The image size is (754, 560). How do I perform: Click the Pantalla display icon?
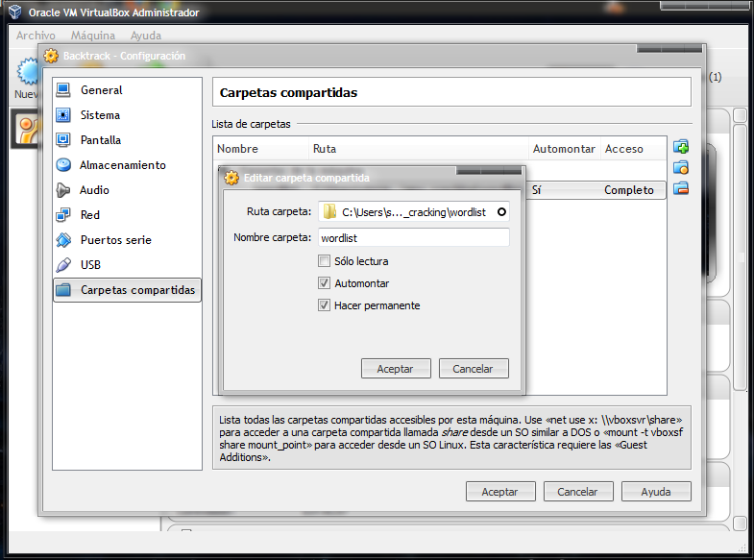63,140
